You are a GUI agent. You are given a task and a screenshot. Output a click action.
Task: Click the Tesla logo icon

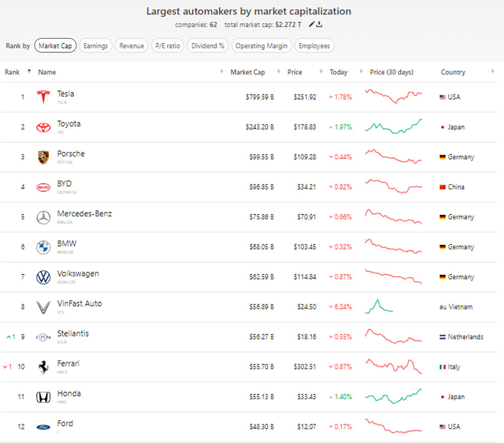tap(44, 97)
